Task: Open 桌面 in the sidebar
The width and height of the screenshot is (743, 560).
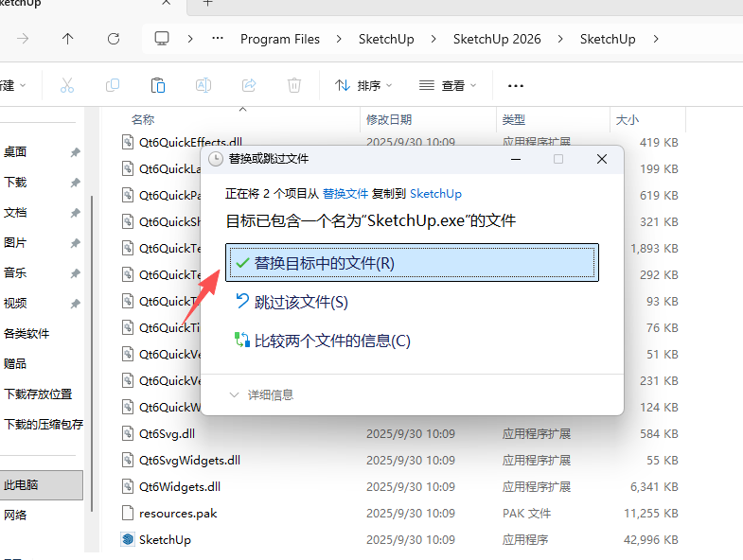Action: click(x=15, y=152)
